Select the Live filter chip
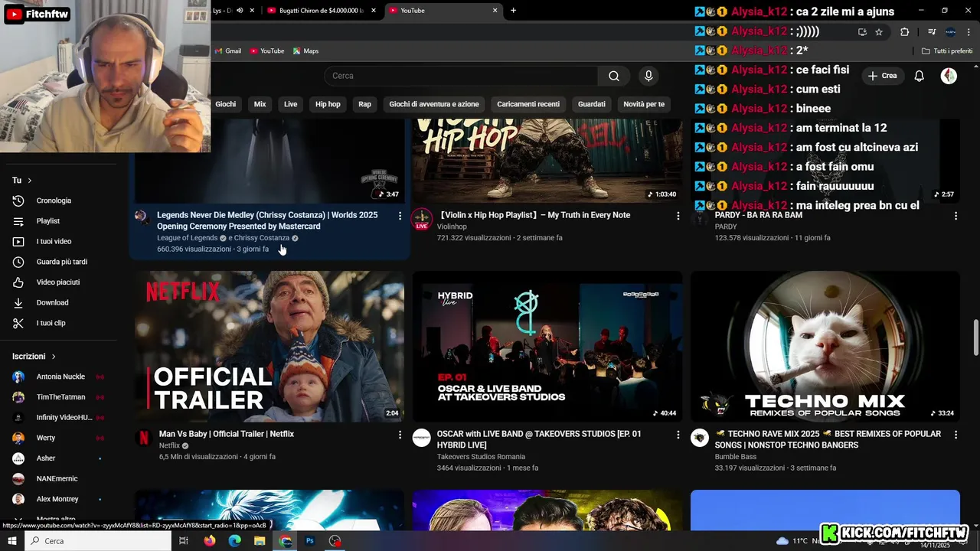 point(291,104)
